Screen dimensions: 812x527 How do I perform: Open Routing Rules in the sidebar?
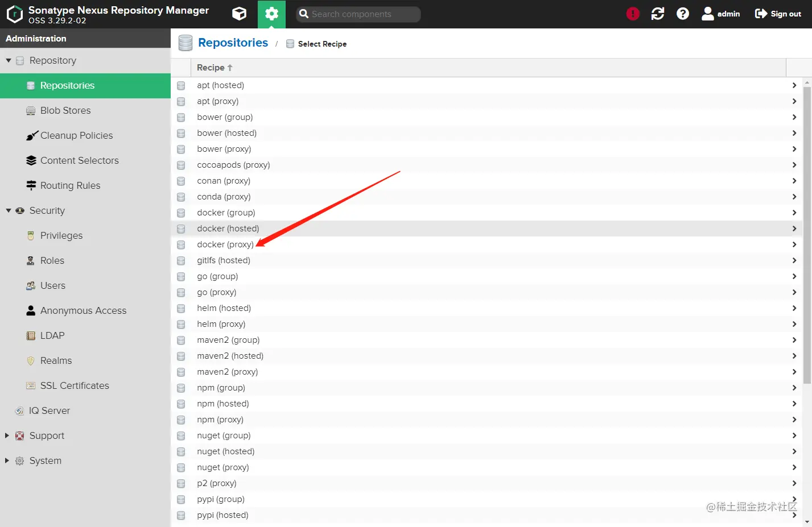(x=85, y=186)
